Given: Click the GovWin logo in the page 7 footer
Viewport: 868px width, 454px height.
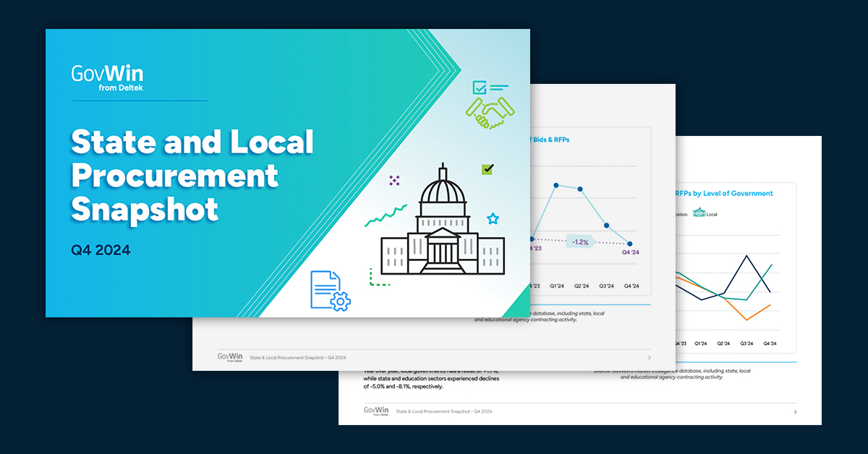Looking at the screenshot, I should 231,357.
